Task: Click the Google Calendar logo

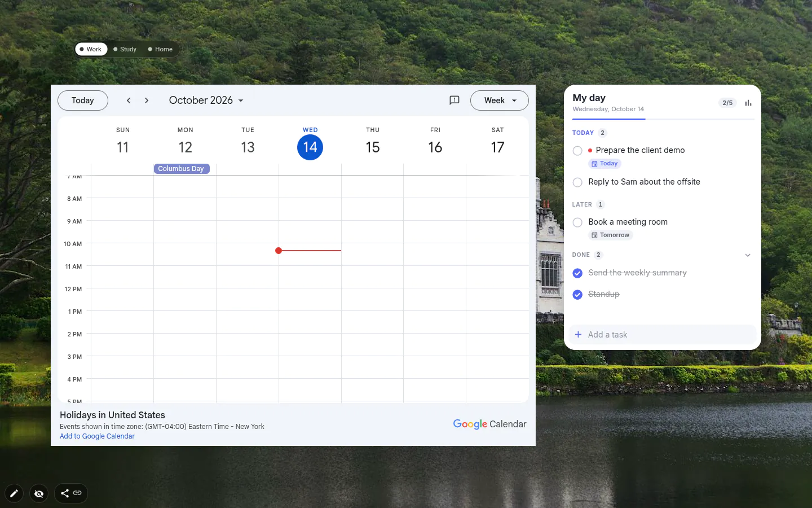Action: [x=489, y=424]
